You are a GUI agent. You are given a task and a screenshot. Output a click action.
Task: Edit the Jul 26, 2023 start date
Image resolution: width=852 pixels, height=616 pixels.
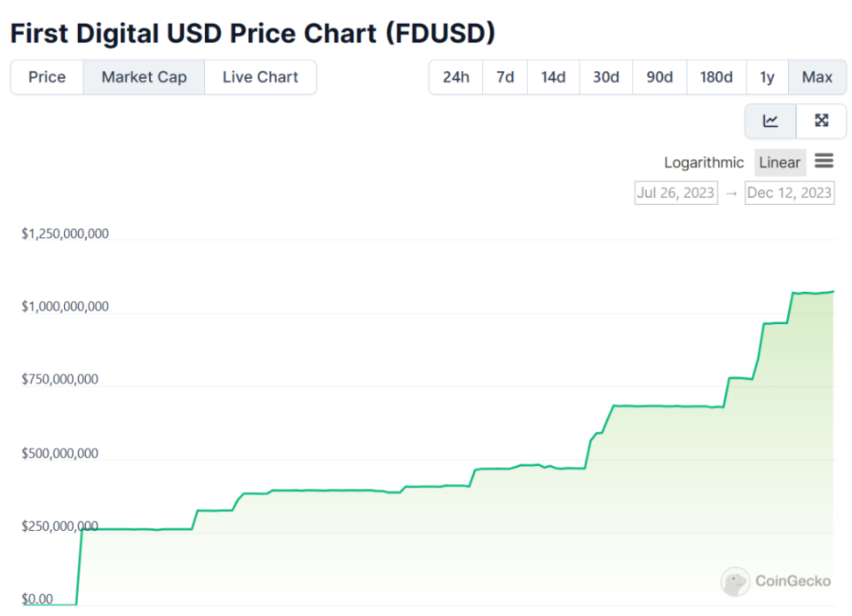tap(675, 193)
